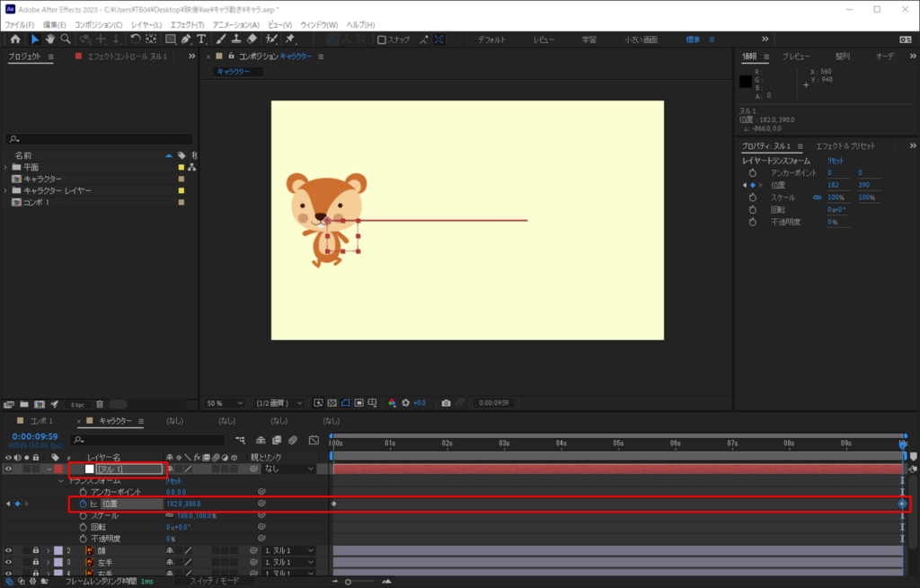Select the Pen tool

[x=185, y=39]
